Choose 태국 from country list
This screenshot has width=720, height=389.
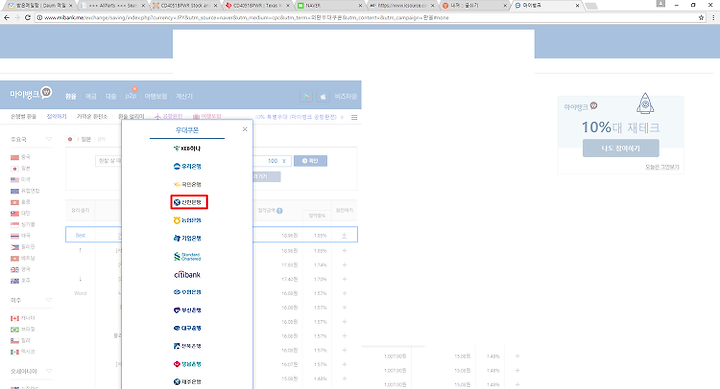click(20, 236)
